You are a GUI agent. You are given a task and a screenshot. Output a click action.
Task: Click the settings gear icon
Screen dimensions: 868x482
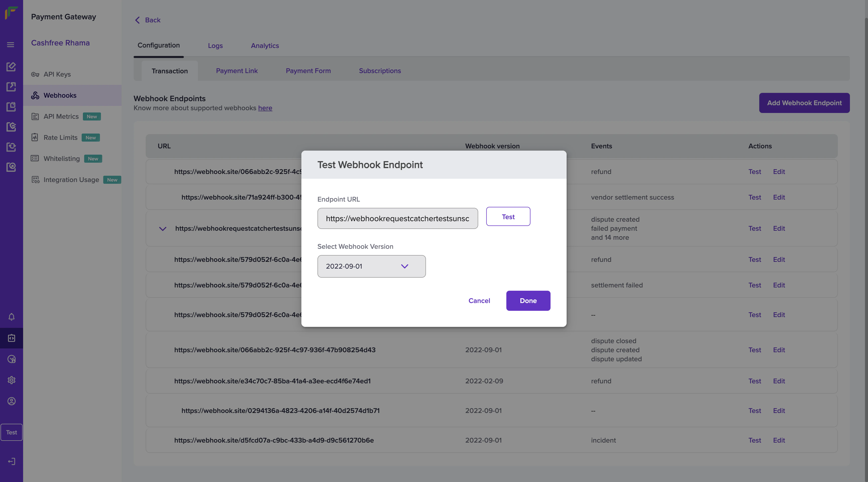tap(12, 380)
